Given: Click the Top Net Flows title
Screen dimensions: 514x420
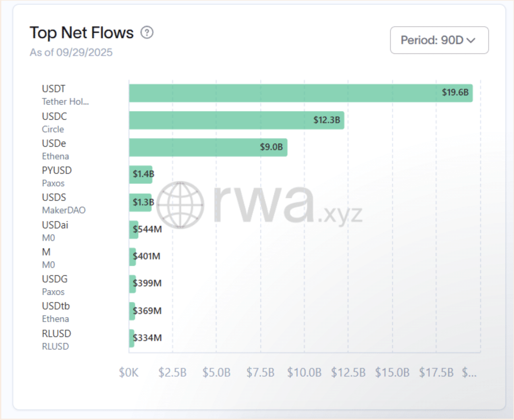Looking at the screenshot, I should (x=81, y=33).
